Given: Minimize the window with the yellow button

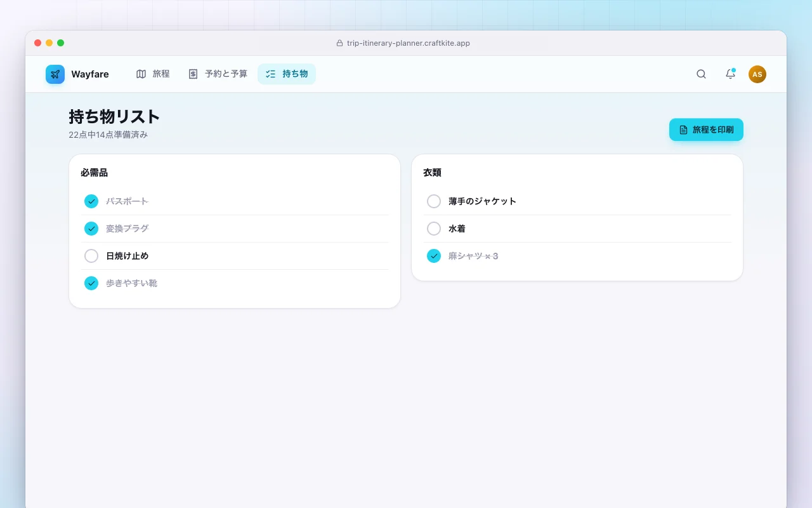Looking at the screenshot, I should (49, 43).
